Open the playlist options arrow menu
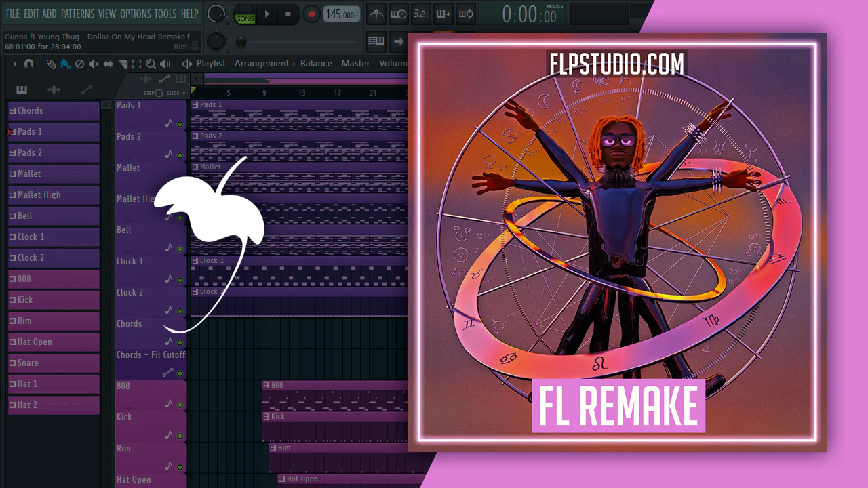This screenshot has height=488, width=868. click(14, 64)
